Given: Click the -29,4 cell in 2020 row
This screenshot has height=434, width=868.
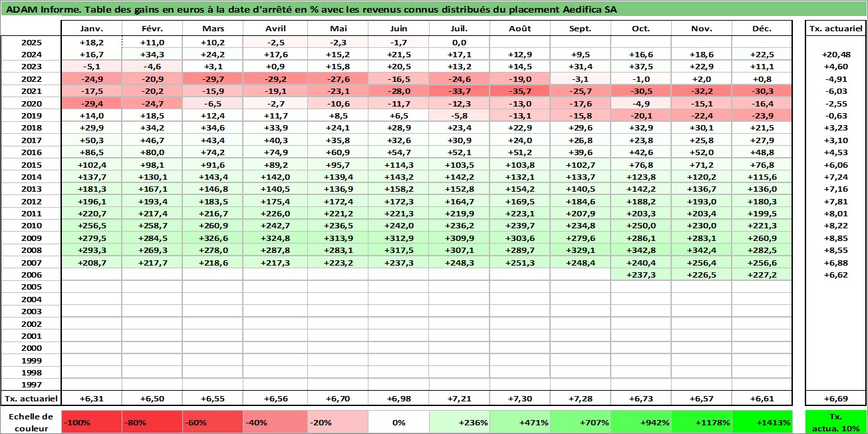Looking at the screenshot, I should [91, 104].
